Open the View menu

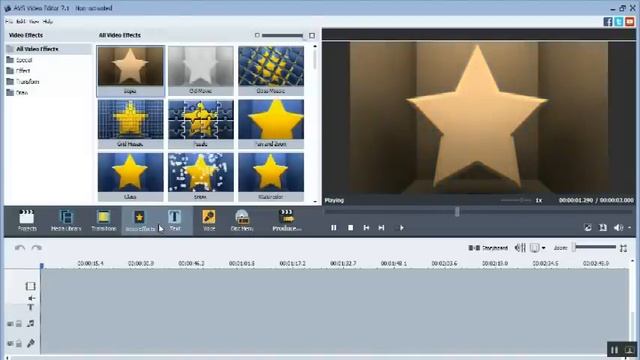click(x=34, y=21)
